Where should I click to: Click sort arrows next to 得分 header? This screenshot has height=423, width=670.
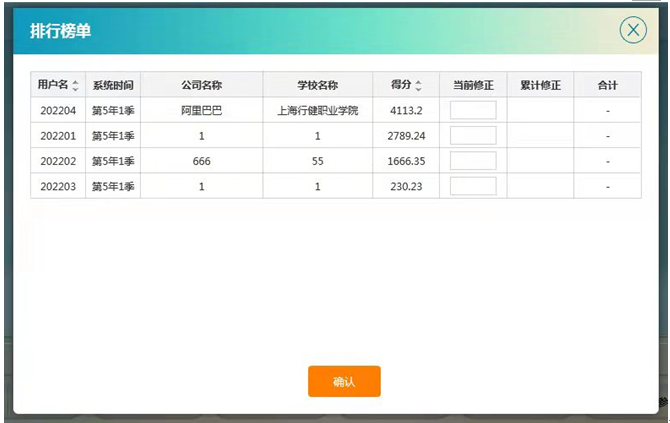pyautogui.click(x=418, y=86)
